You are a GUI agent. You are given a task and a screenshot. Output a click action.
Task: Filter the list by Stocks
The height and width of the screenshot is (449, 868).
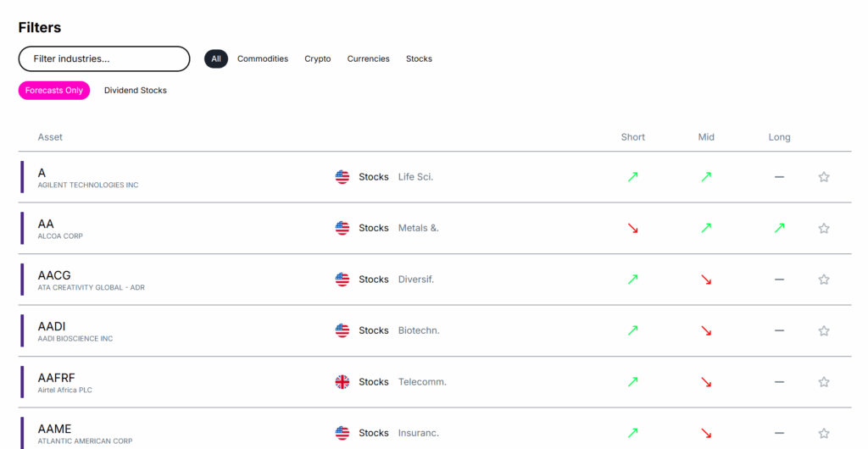tap(419, 59)
